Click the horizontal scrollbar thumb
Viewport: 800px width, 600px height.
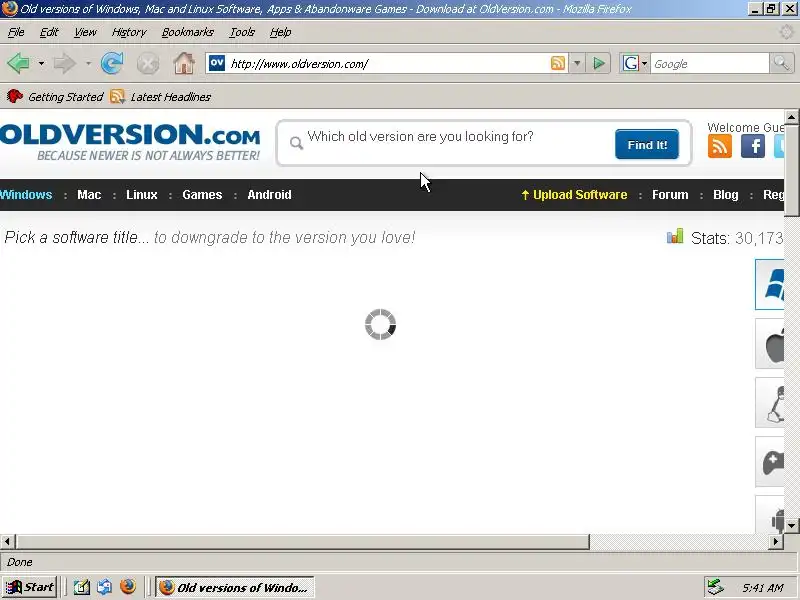coord(303,541)
